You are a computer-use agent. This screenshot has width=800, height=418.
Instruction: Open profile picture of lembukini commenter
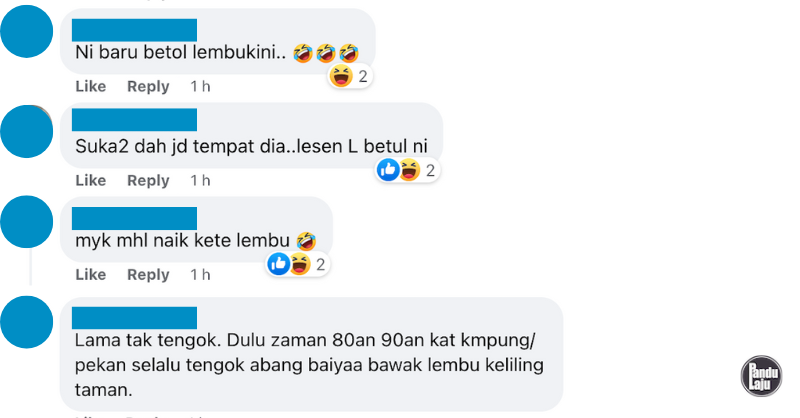pyautogui.click(x=27, y=31)
